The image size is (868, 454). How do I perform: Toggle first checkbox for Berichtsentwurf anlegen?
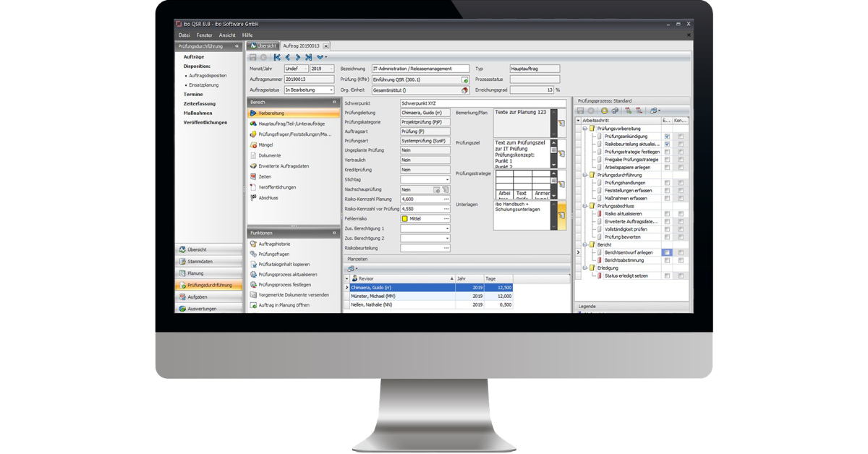[x=667, y=252]
